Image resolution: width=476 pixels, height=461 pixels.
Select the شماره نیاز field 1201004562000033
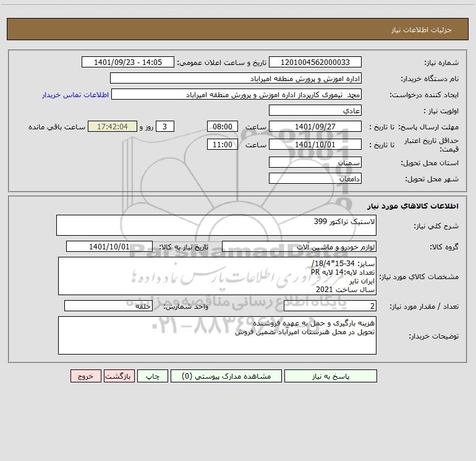point(315,62)
